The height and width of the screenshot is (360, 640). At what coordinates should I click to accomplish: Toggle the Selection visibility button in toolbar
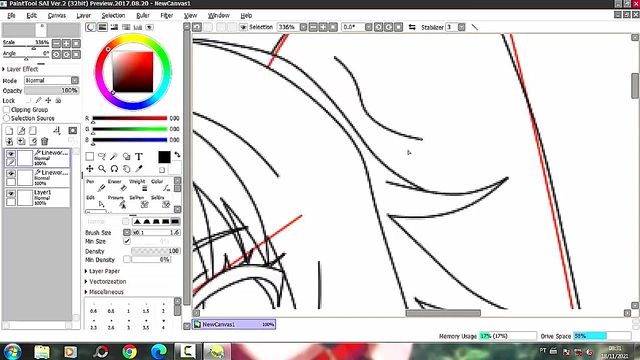point(243,27)
